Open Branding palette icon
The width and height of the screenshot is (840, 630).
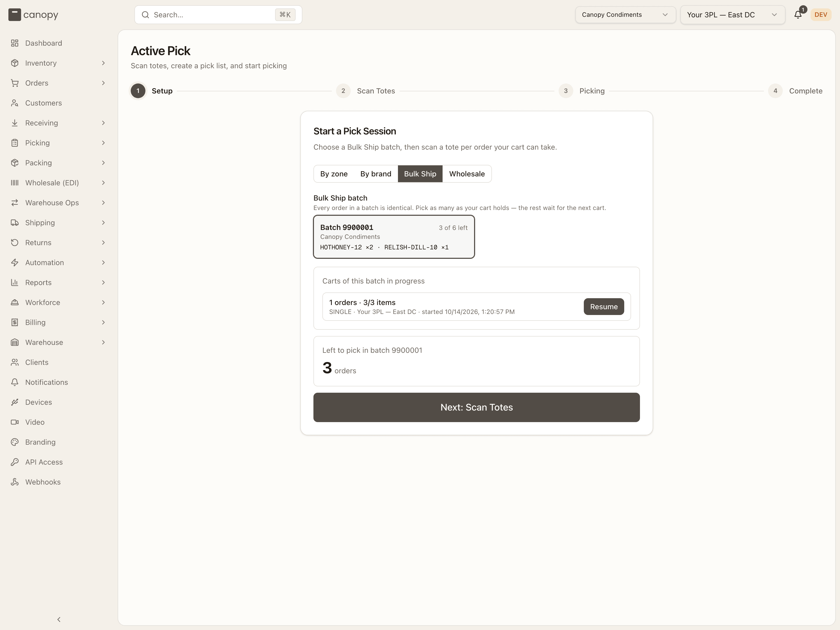(15, 442)
